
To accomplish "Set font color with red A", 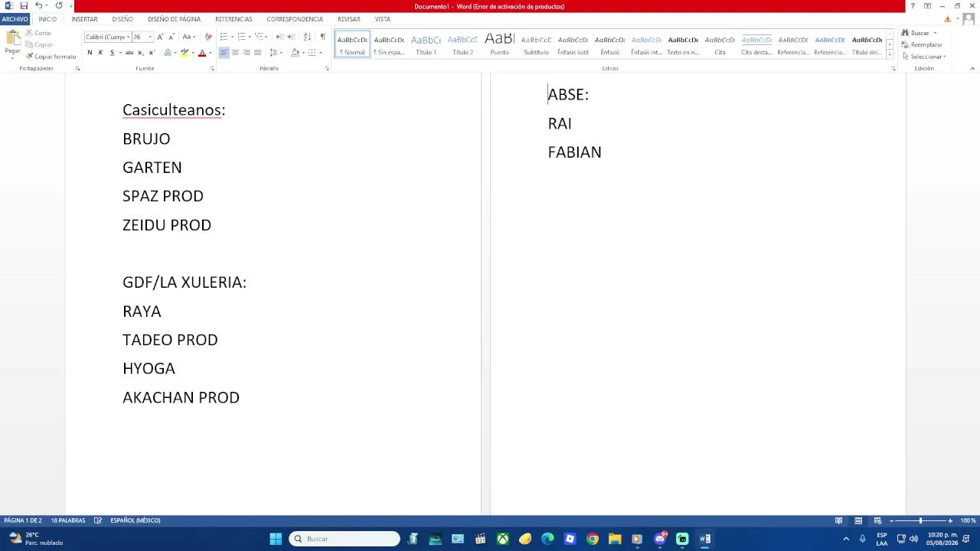I will point(202,53).
